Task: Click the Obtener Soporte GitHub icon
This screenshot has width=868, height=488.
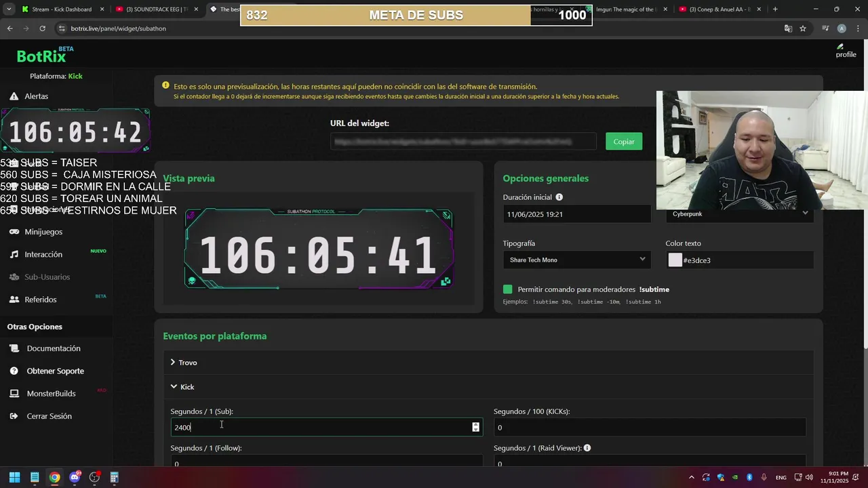Action: pyautogui.click(x=14, y=371)
